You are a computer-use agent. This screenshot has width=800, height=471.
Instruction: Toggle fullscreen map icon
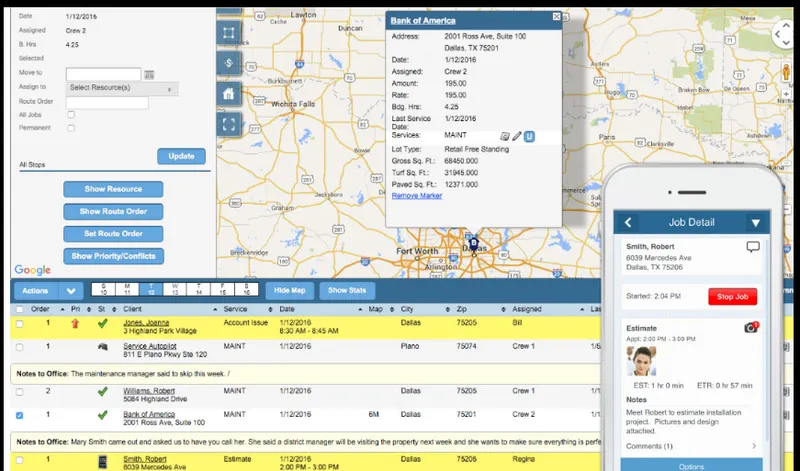pyautogui.click(x=229, y=125)
